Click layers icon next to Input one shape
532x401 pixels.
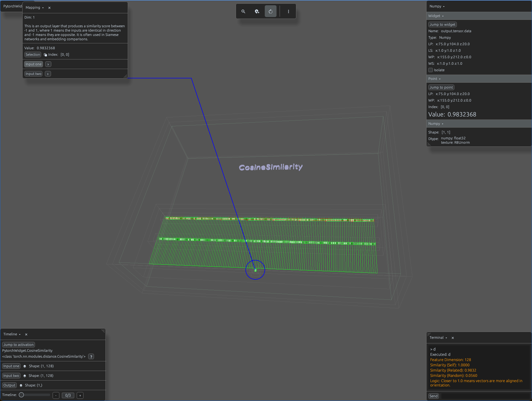point(25,366)
